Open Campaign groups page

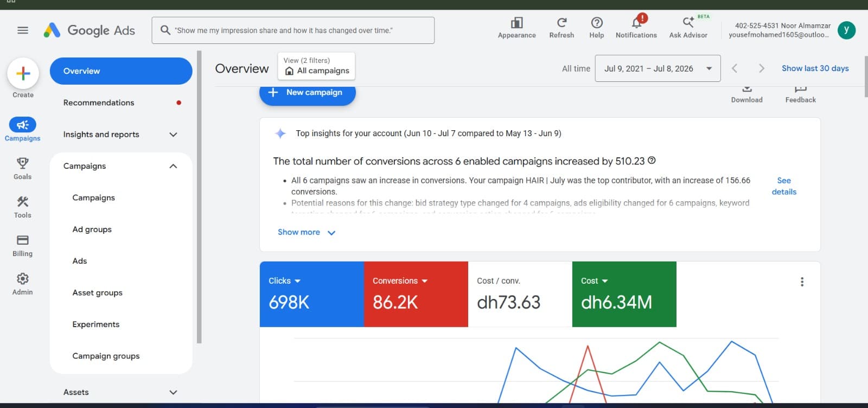106,356
